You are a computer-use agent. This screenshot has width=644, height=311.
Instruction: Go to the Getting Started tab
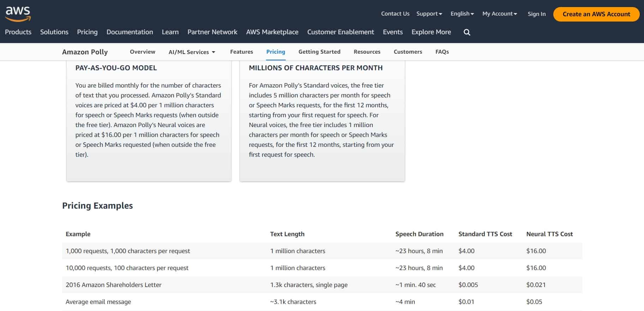[319, 52]
